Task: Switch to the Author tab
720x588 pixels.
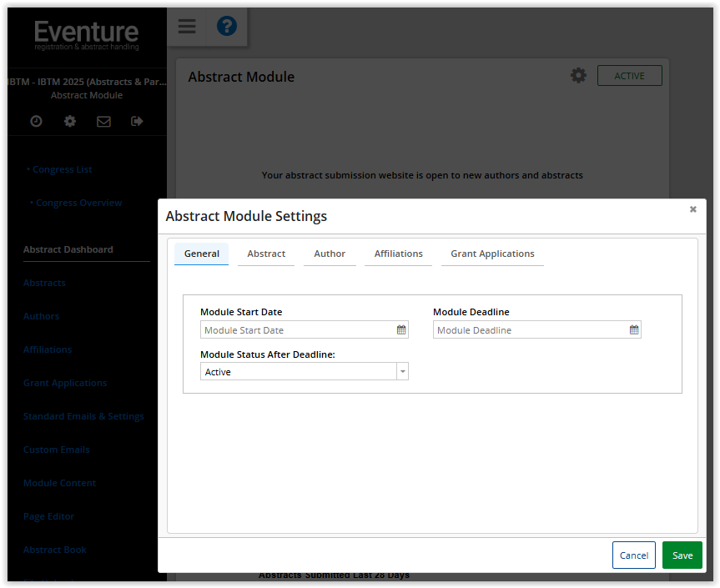Action: tap(329, 254)
